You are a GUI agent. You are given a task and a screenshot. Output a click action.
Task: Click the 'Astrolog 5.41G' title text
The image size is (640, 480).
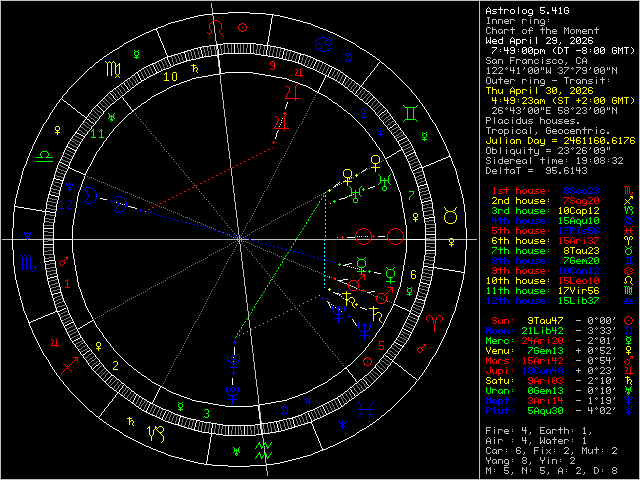527,11
